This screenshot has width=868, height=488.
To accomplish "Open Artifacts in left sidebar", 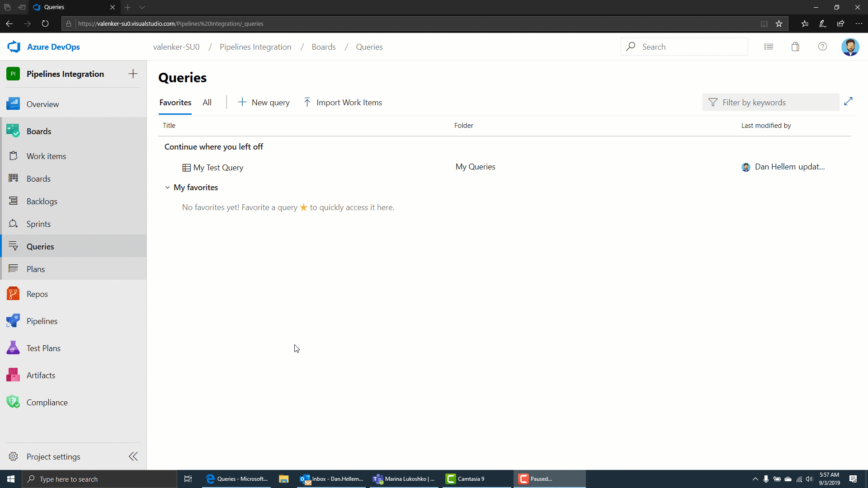I will tap(41, 375).
